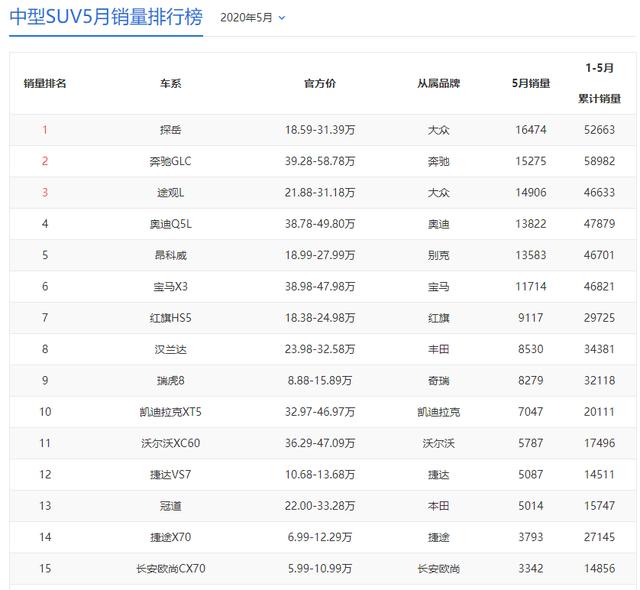Screen dimensions: 640x590
Task: Click the 冠道 model name
Action: (x=171, y=506)
